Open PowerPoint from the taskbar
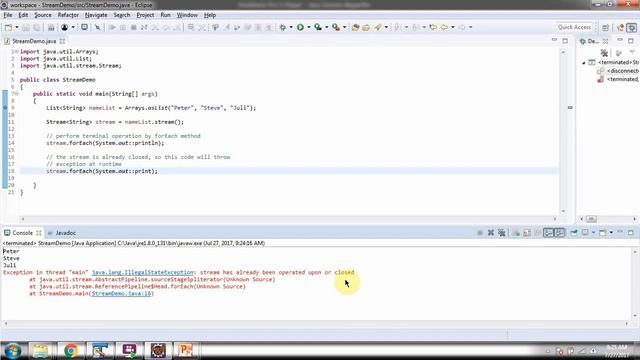 coord(185,351)
